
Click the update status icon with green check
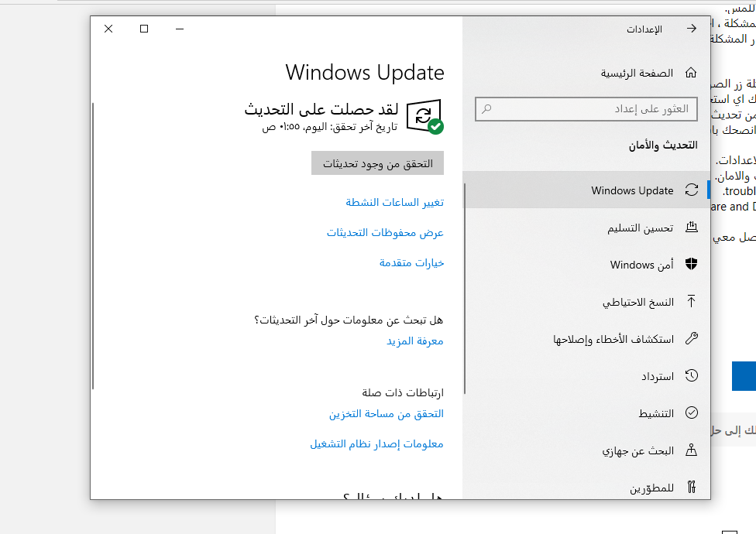(424, 117)
